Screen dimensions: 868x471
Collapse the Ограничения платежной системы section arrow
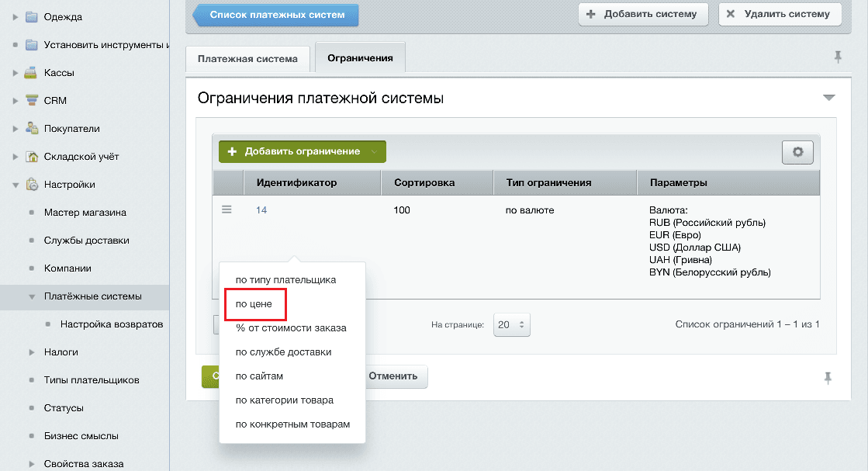[x=828, y=98]
